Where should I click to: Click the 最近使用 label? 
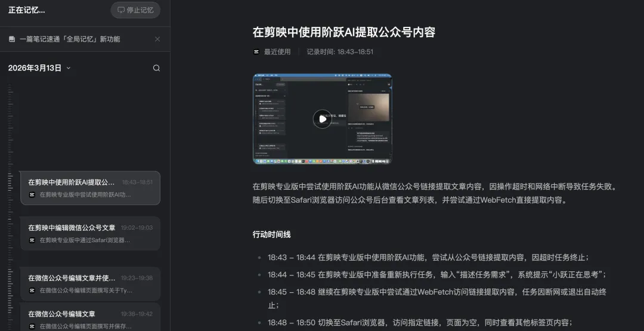click(277, 52)
